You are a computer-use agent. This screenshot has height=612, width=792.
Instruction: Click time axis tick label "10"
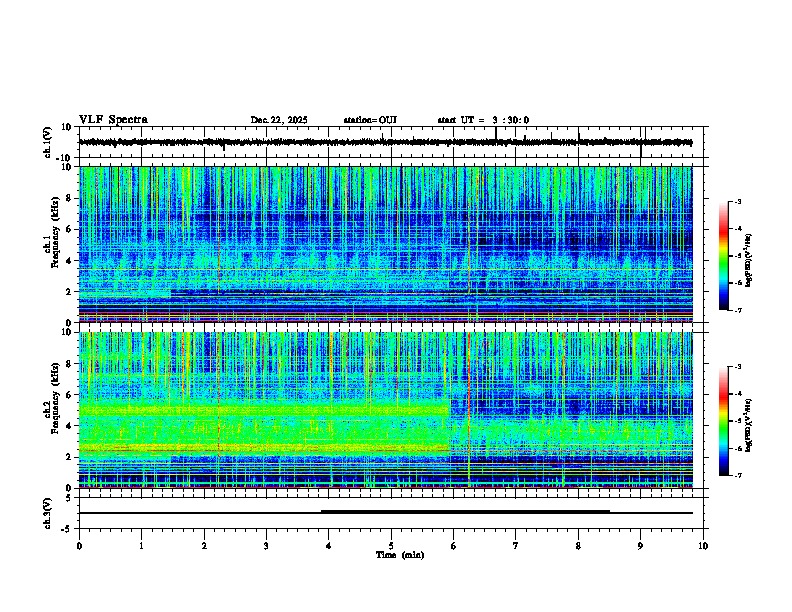coord(703,546)
